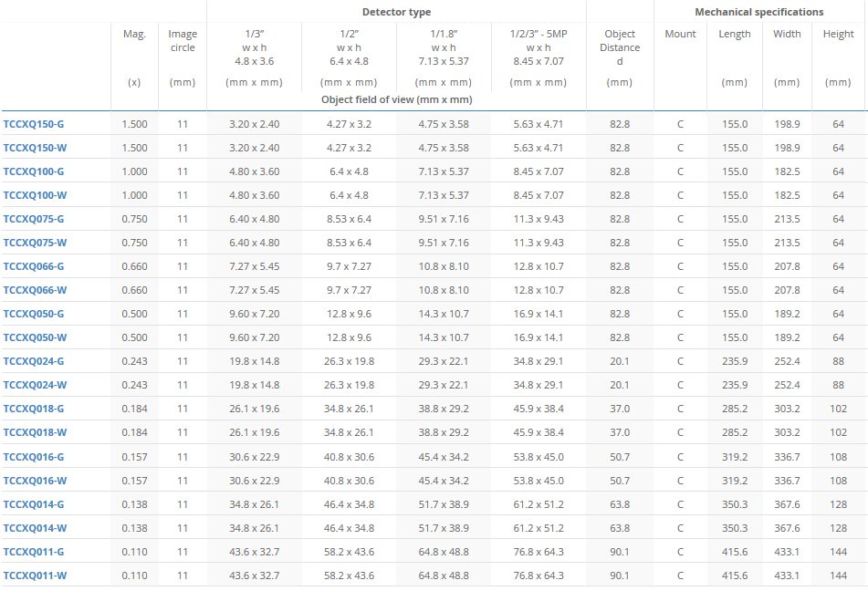
Task: Click the Detector type column group header
Action: click(x=396, y=12)
